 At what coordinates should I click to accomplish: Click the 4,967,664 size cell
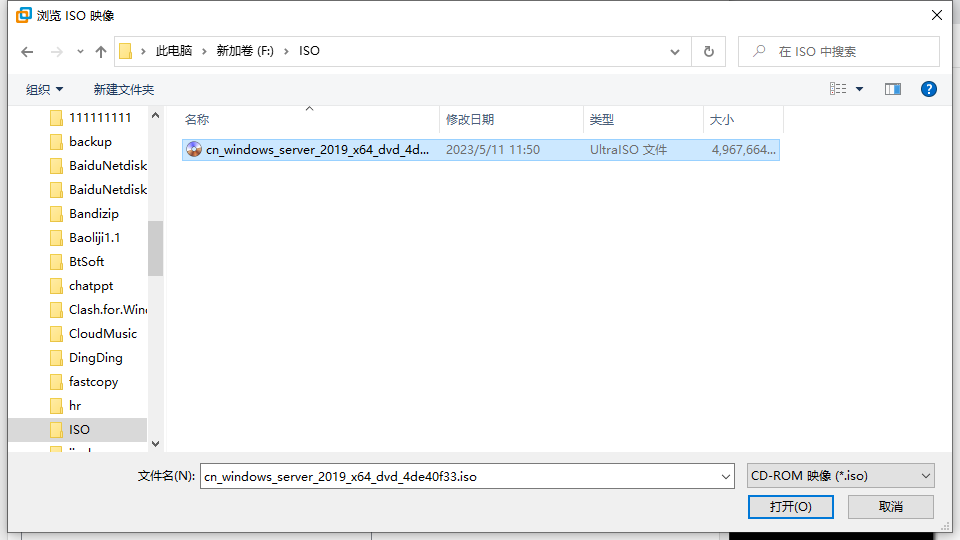[743, 150]
